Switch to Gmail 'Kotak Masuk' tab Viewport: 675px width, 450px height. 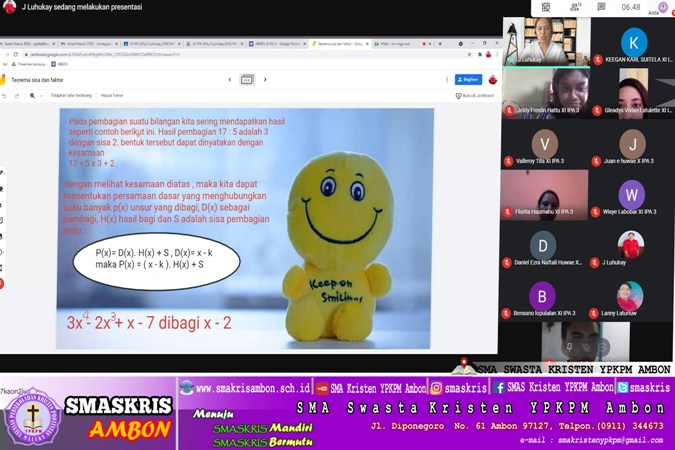[x=88, y=44]
